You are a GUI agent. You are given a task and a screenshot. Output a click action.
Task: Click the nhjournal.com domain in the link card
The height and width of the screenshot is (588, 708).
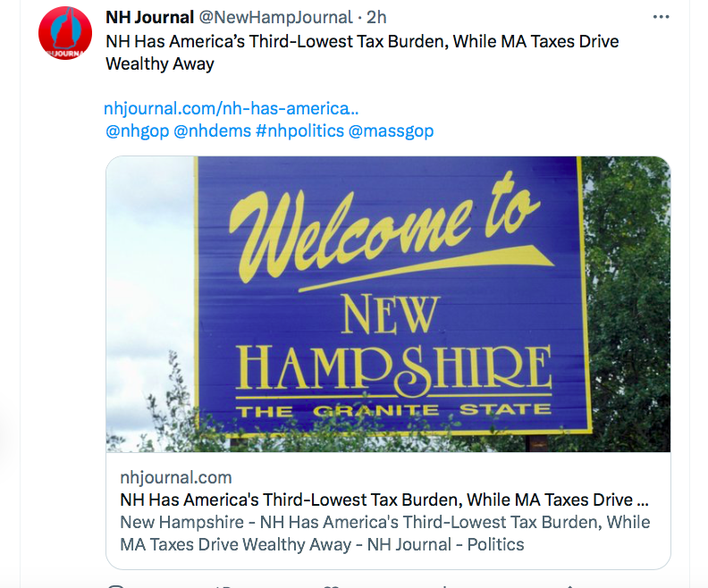(x=176, y=477)
